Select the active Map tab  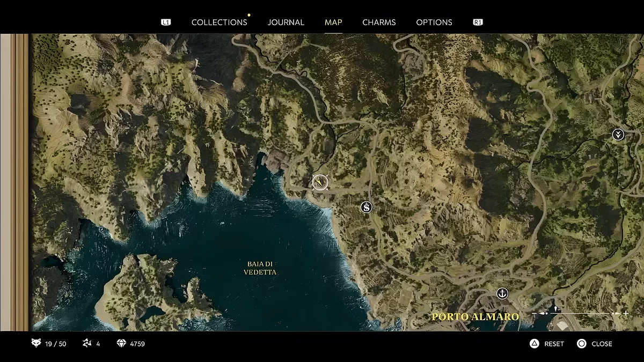pos(333,23)
